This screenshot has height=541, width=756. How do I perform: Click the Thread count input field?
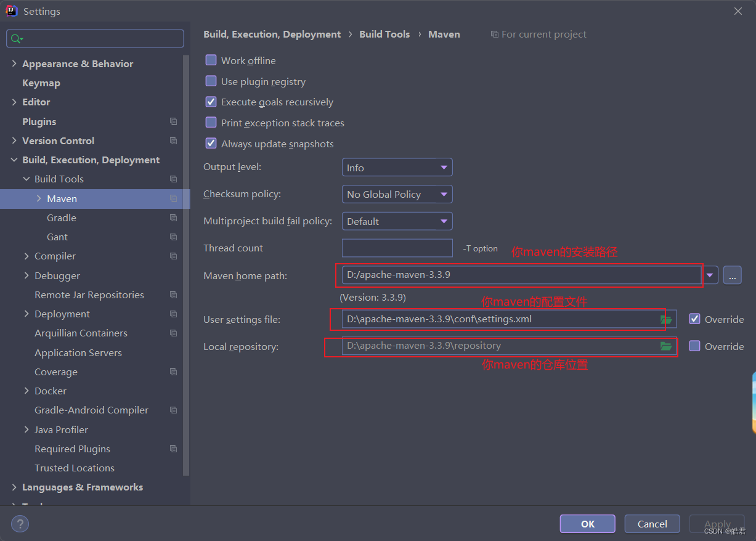[x=397, y=248]
